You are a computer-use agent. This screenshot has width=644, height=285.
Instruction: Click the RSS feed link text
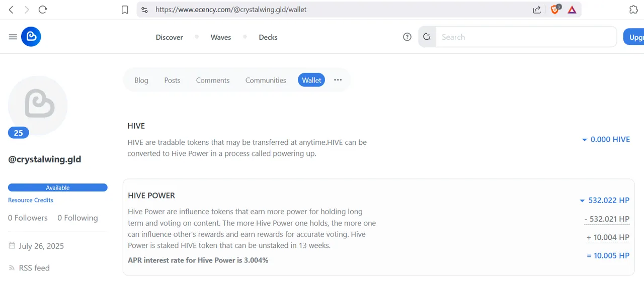34,268
